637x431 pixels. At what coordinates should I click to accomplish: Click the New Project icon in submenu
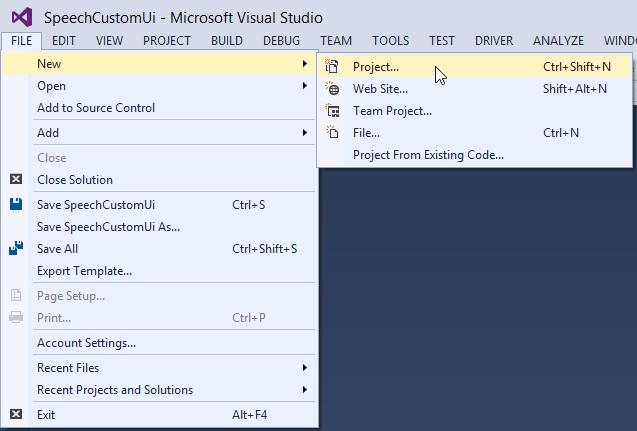pyautogui.click(x=333, y=67)
